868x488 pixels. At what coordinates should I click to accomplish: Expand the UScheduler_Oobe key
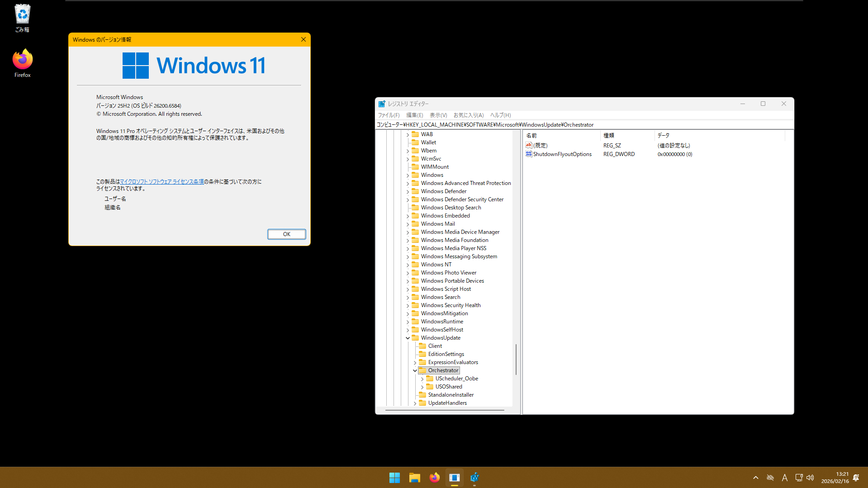[x=422, y=379]
